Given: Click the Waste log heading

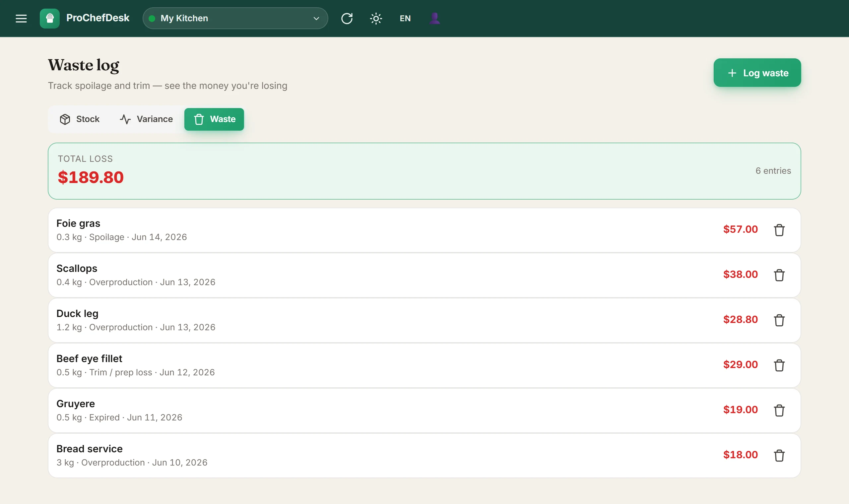Looking at the screenshot, I should (84, 65).
